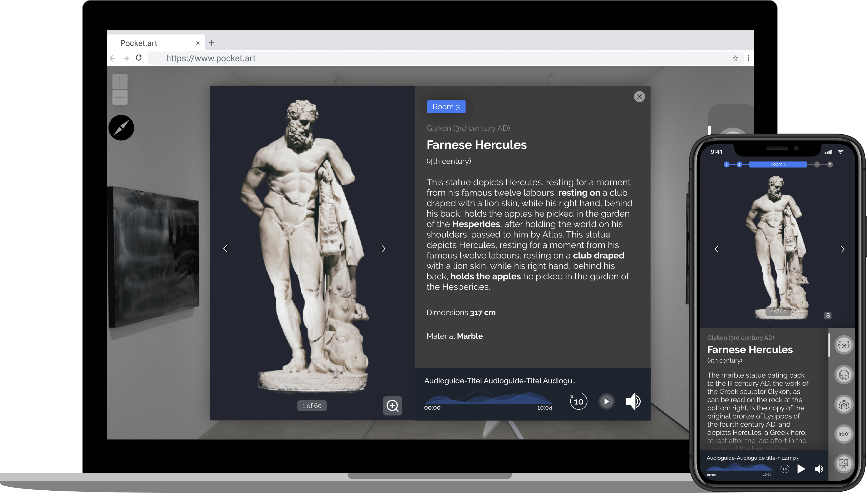Image resolution: width=868 pixels, height=493 pixels.
Task: Go forward in the browser
Action: click(126, 58)
